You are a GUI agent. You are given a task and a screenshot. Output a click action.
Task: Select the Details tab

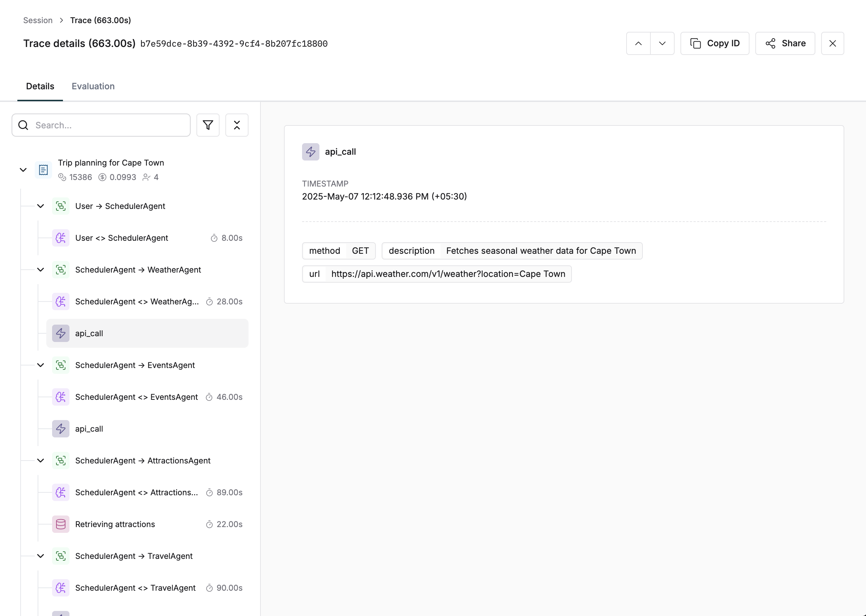tap(40, 86)
